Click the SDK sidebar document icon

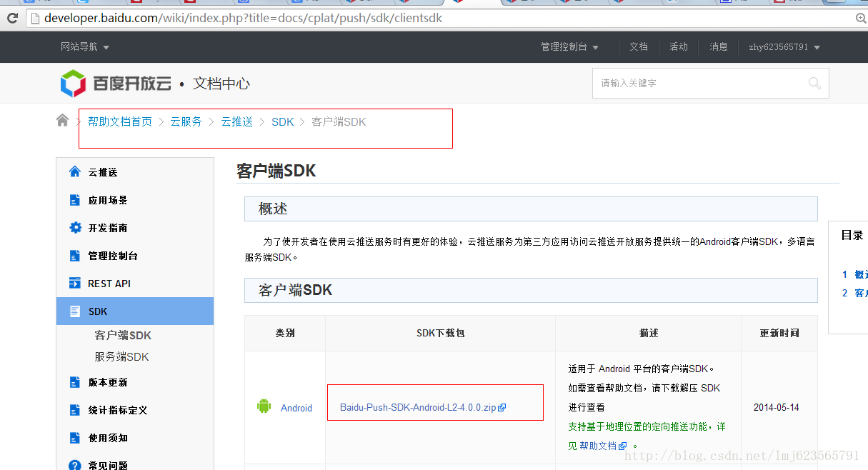[x=75, y=311]
